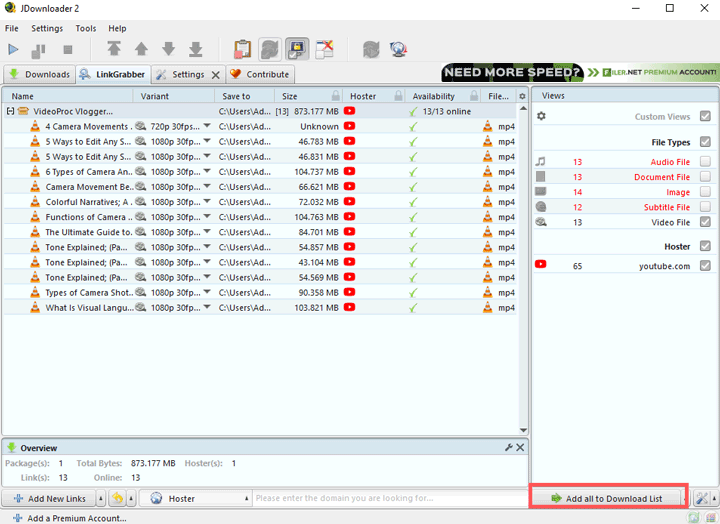Enable the Document File checkbox
Screen dimensions: 720x524
pos(705,176)
